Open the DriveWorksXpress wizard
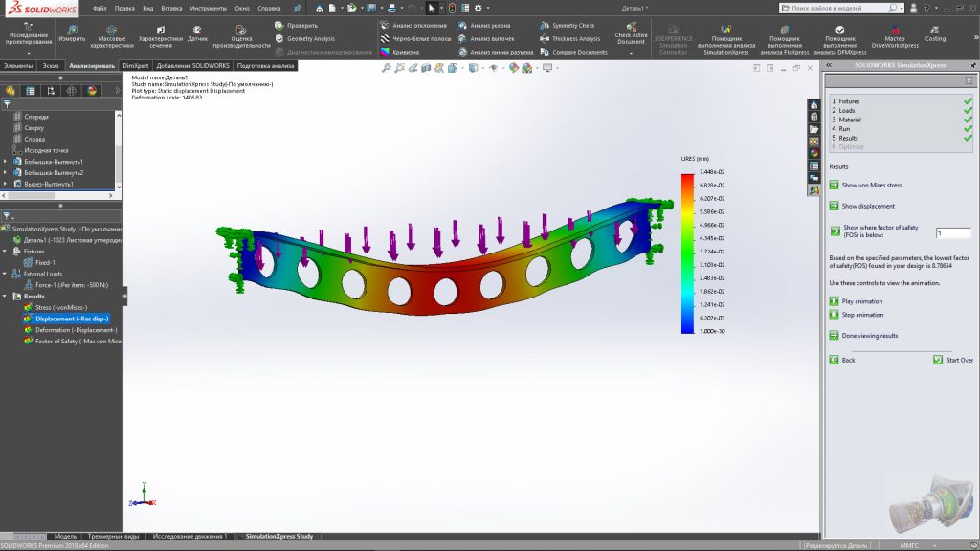Screen dimensions: 980x551 click(894, 30)
